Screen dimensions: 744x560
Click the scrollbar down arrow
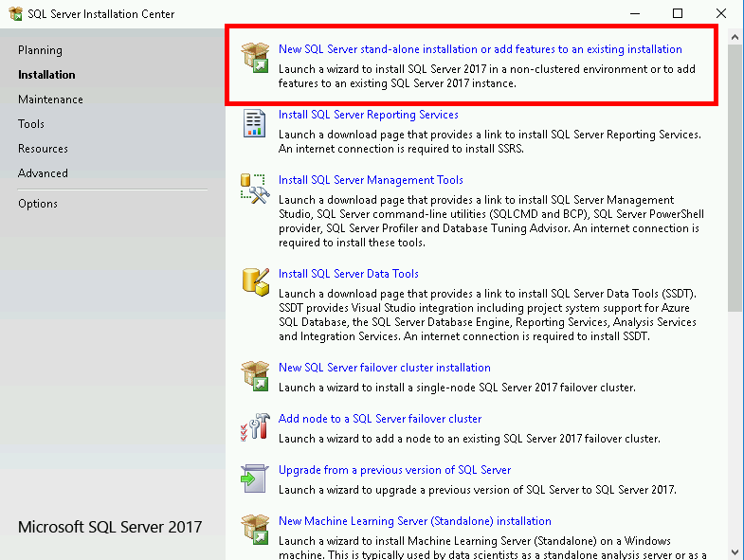pyautogui.click(x=735, y=551)
